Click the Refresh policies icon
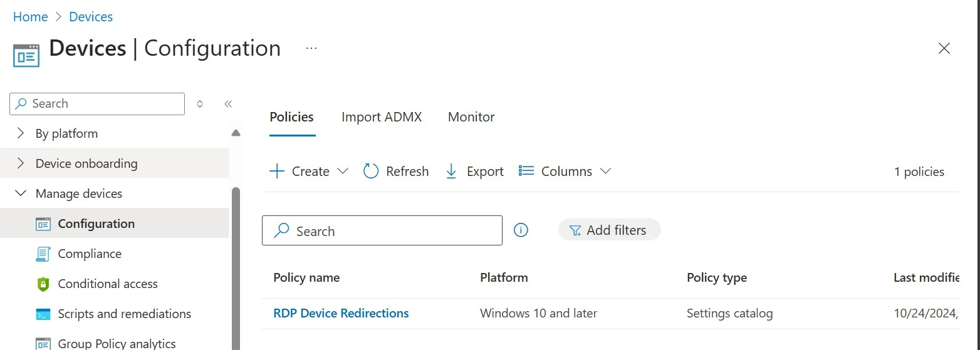Viewport: 980px width, 350px height. pyautogui.click(x=371, y=172)
